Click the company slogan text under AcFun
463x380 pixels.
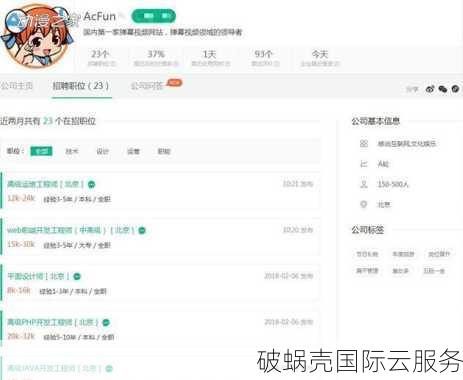click(x=163, y=32)
